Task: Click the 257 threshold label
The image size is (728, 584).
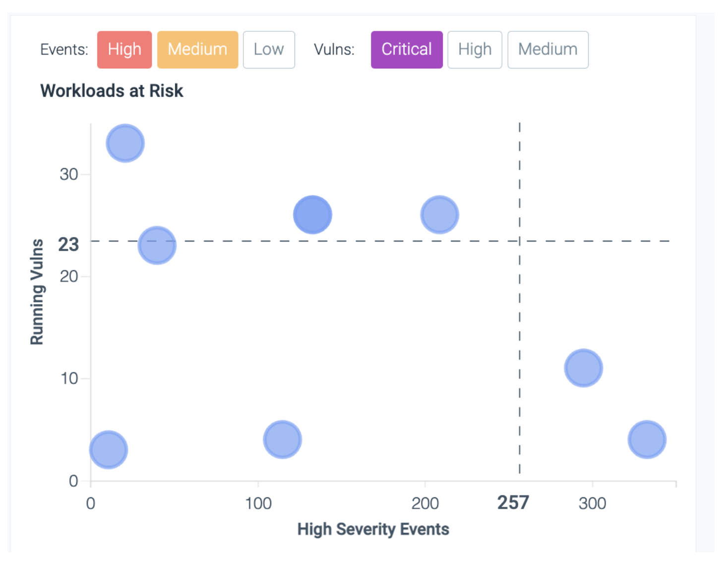Action: (514, 503)
